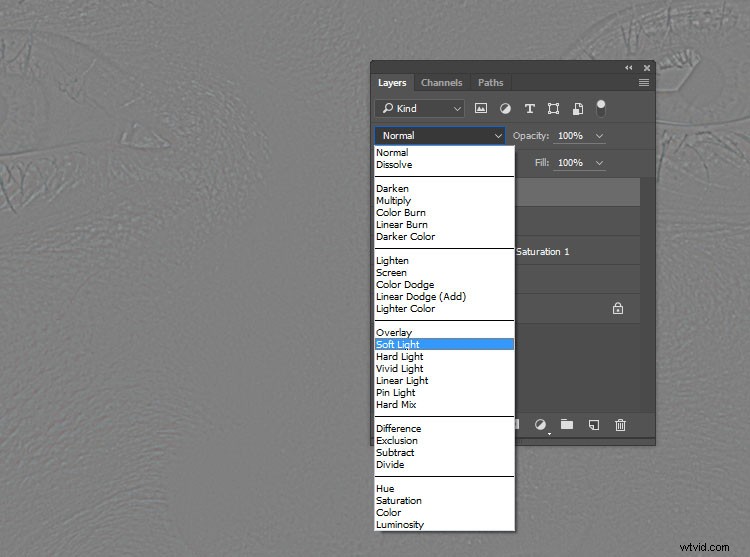Filter for adjustment layers icon
Viewport: 750px width, 557px height.
coord(505,109)
